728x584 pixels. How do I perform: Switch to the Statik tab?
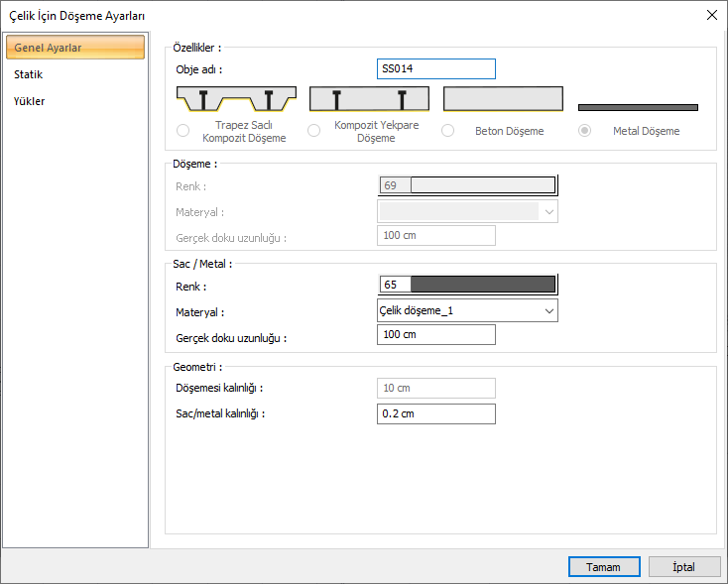29,74
